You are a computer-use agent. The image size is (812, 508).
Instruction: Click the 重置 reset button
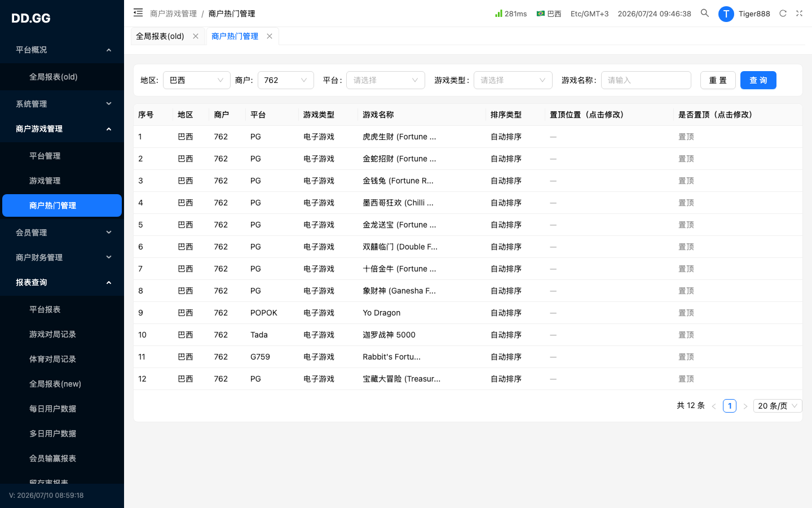(x=718, y=80)
